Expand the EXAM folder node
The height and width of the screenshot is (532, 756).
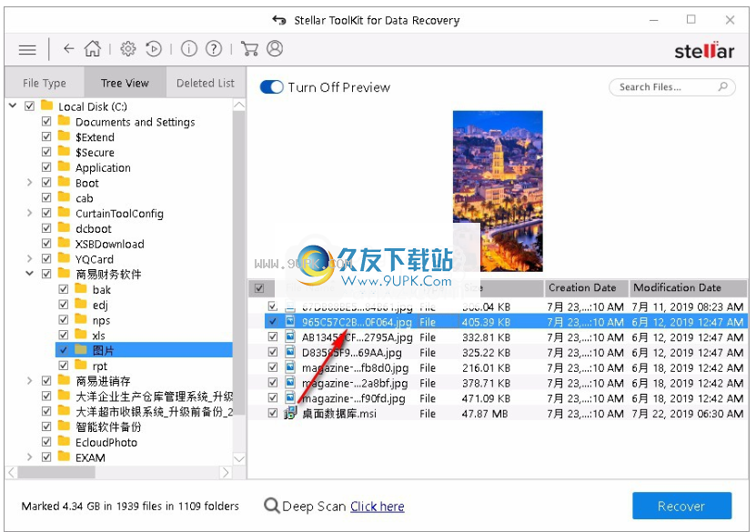pyautogui.click(x=29, y=457)
